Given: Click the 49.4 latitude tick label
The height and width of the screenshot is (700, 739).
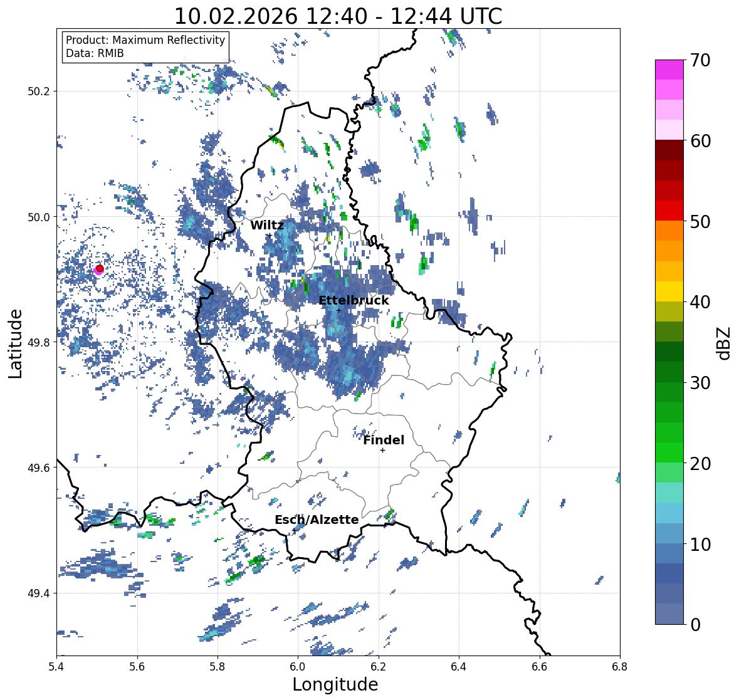Looking at the screenshot, I should [x=38, y=593].
